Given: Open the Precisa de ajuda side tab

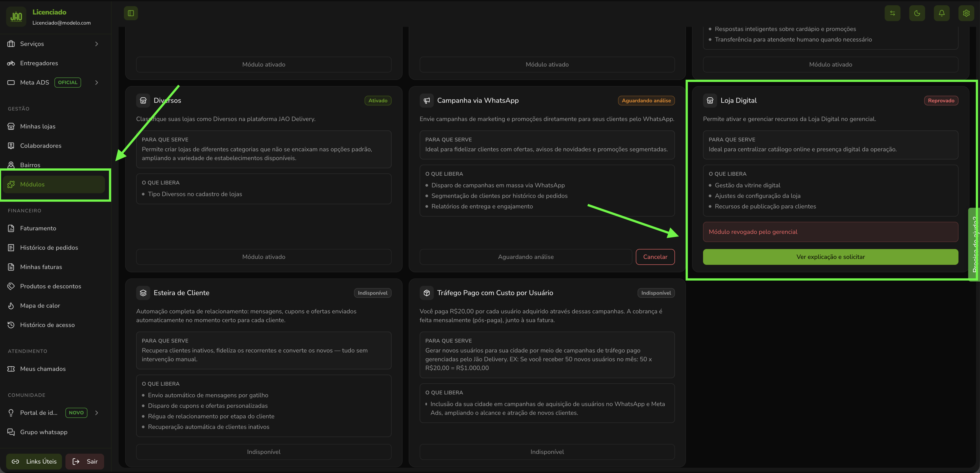Looking at the screenshot, I should (974, 244).
